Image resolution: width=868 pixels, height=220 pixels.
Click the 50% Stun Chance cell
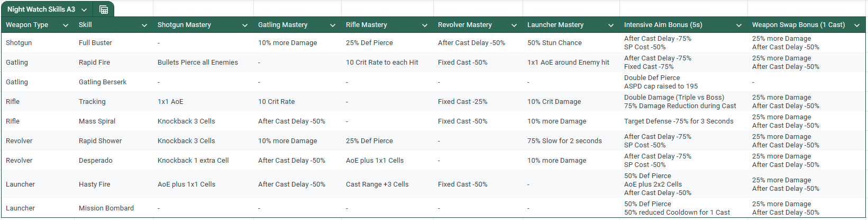click(x=571, y=43)
